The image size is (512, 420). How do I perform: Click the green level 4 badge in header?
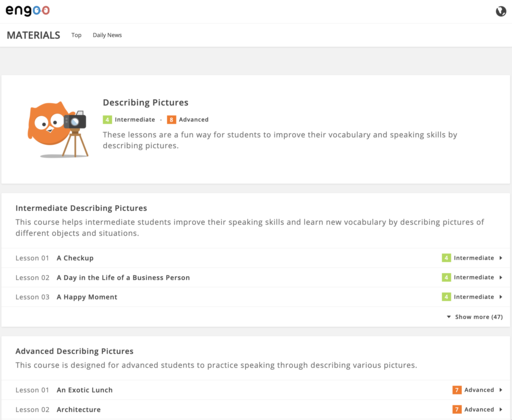pyautogui.click(x=107, y=120)
